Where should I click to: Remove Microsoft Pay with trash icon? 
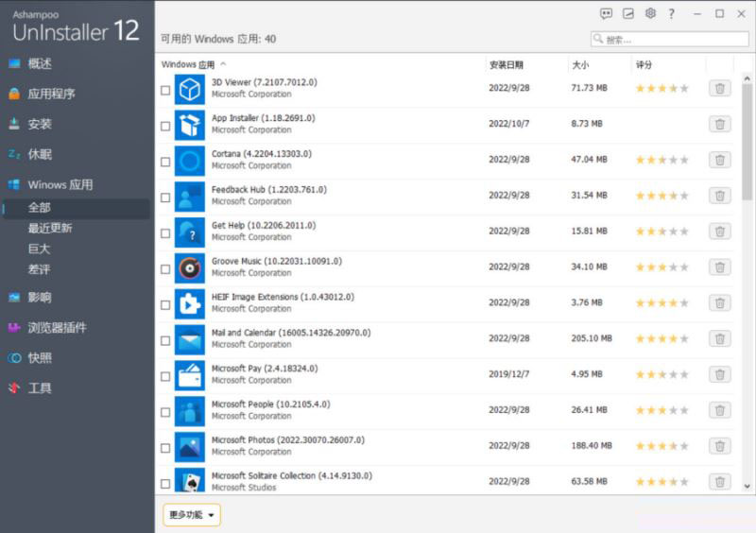tap(719, 374)
